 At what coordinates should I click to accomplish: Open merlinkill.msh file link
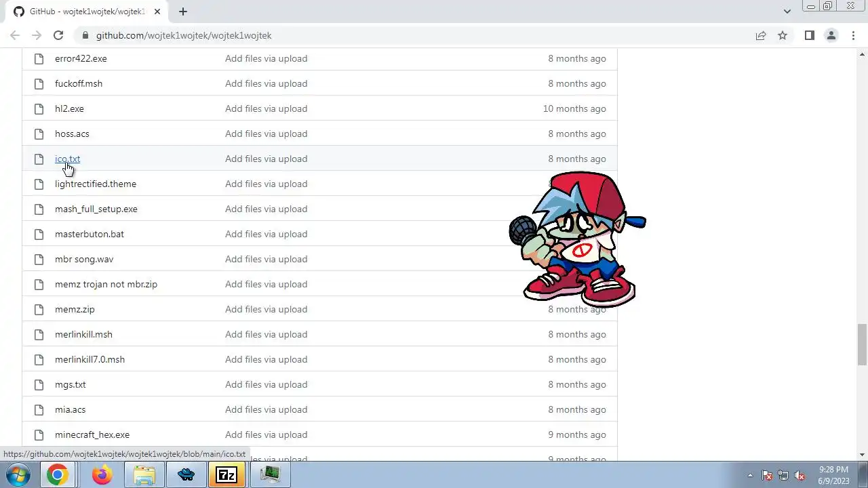(83, 334)
